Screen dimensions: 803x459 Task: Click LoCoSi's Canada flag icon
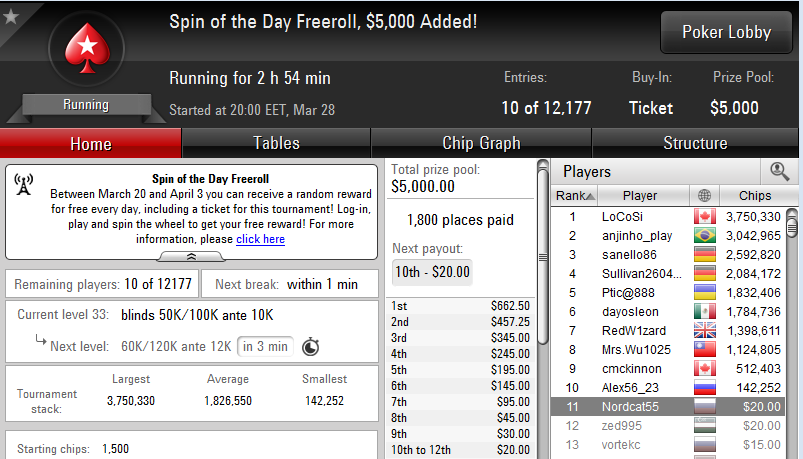point(705,217)
